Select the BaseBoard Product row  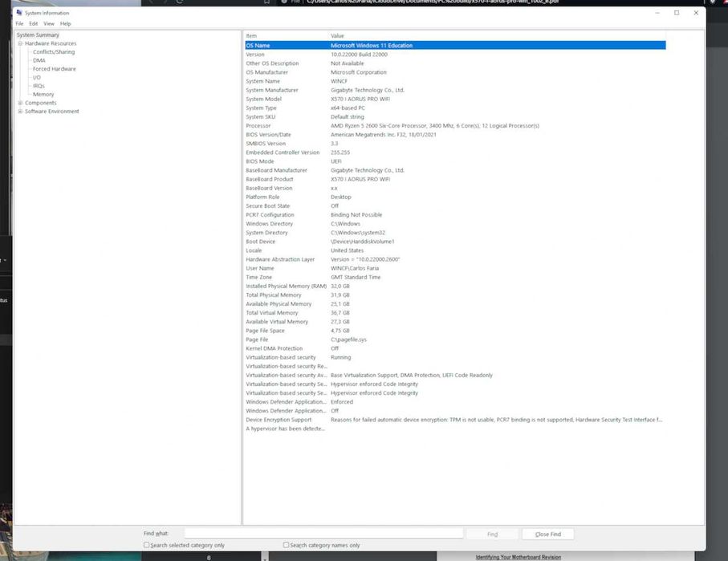pos(455,179)
